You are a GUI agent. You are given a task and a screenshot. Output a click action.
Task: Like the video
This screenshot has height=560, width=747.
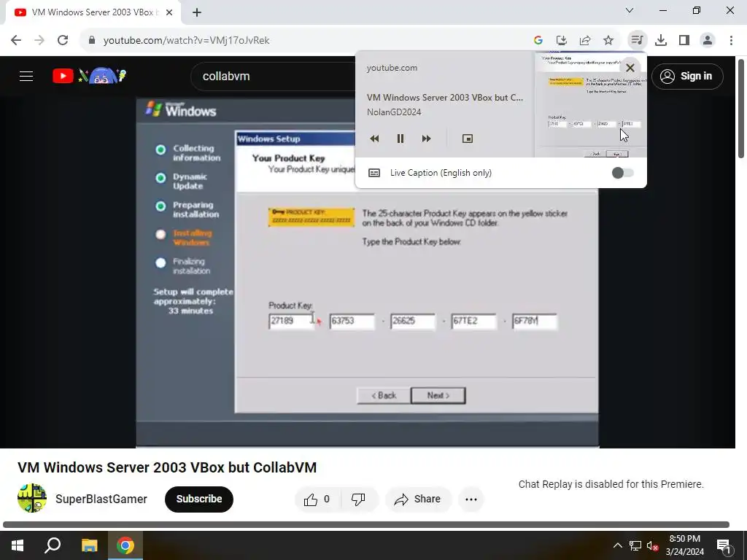317,499
